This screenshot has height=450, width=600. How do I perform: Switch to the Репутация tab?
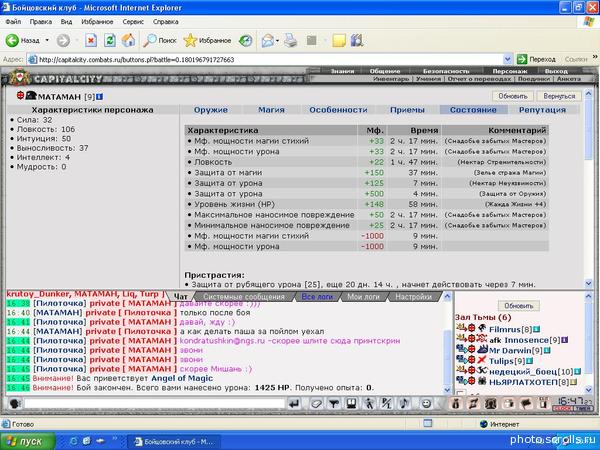(542, 110)
